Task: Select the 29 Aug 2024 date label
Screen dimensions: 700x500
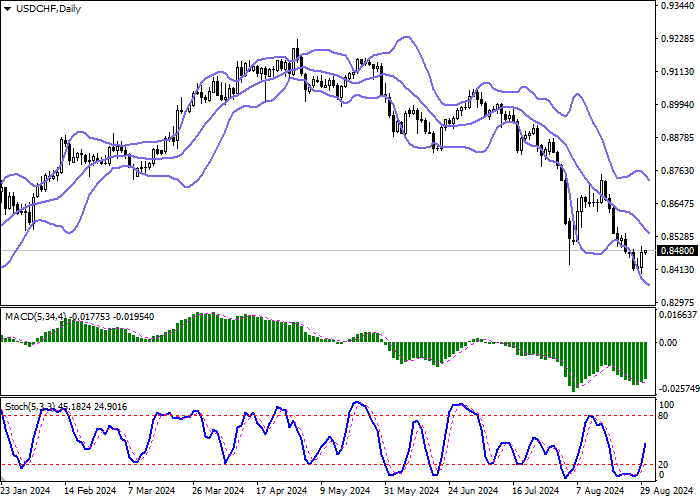Action: [667, 491]
